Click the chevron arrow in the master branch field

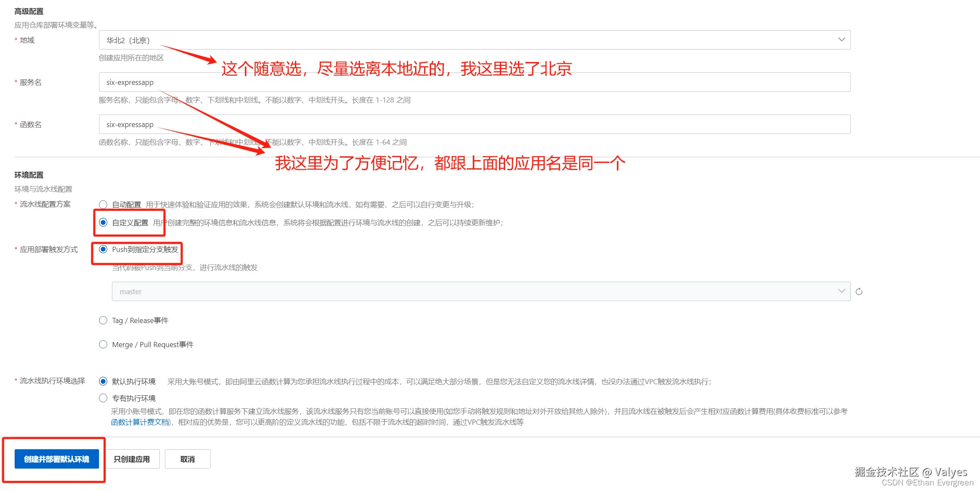841,291
